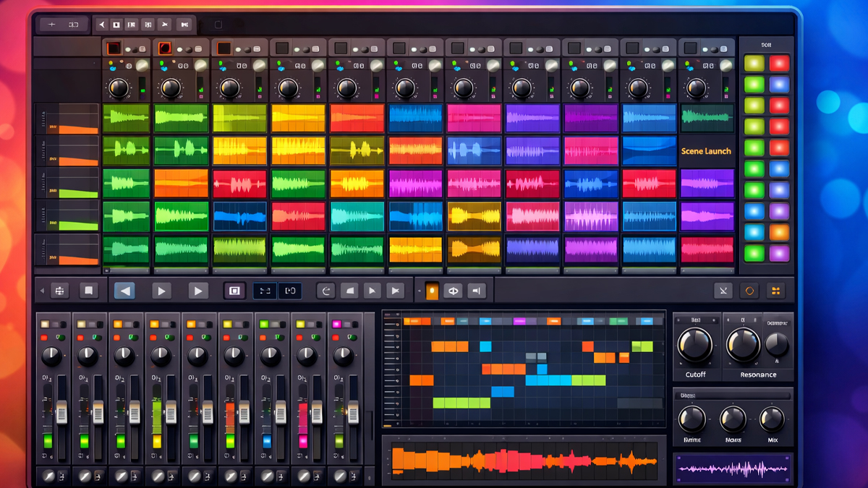The width and height of the screenshot is (868, 488).
Task: Click the small left arrow at transport bar start
Action: pyautogui.click(x=42, y=291)
